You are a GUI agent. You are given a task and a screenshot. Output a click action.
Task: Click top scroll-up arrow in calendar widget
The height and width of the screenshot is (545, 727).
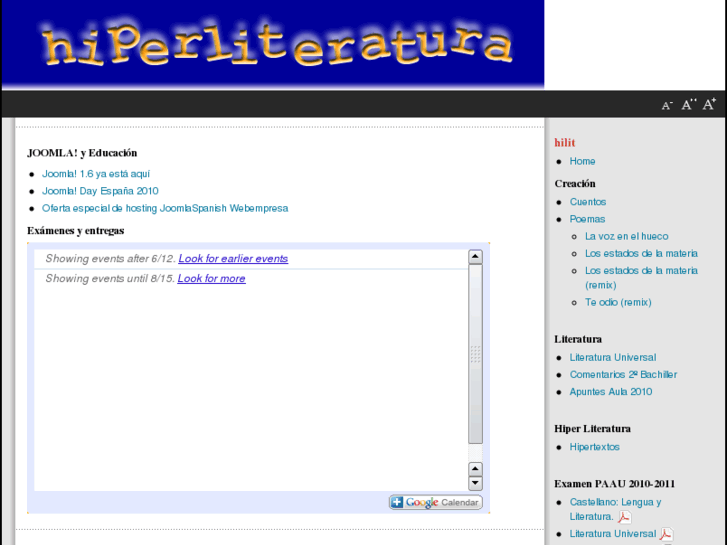click(475, 256)
